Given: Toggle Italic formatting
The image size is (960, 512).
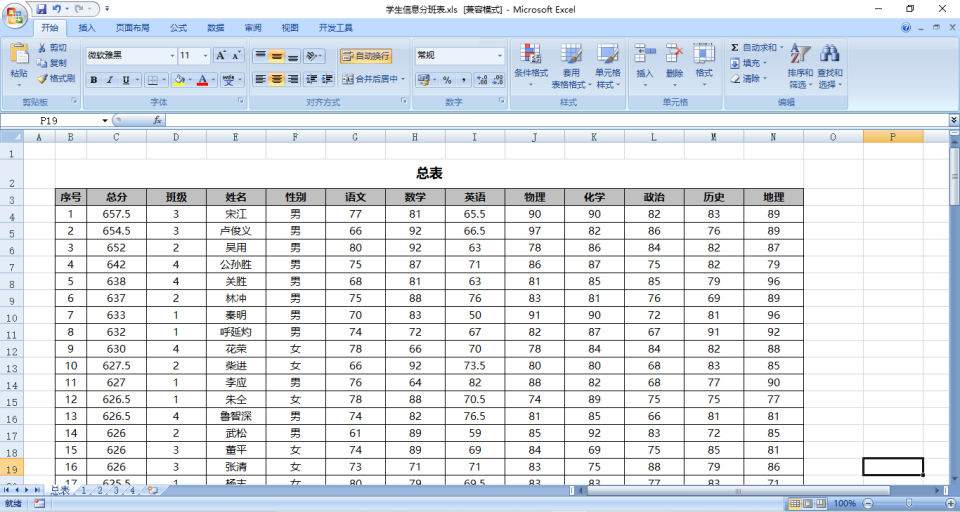Looking at the screenshot, I should point(110,80).
